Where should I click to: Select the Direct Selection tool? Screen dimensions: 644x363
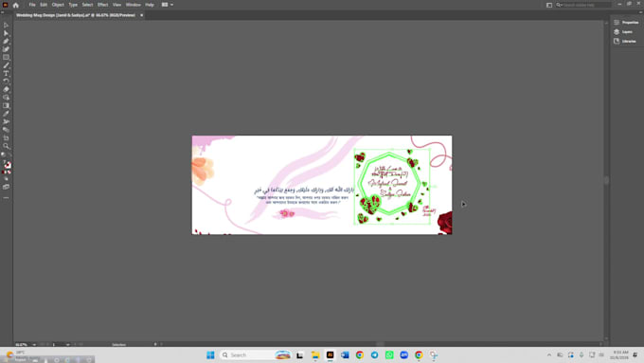click(6, 33)
